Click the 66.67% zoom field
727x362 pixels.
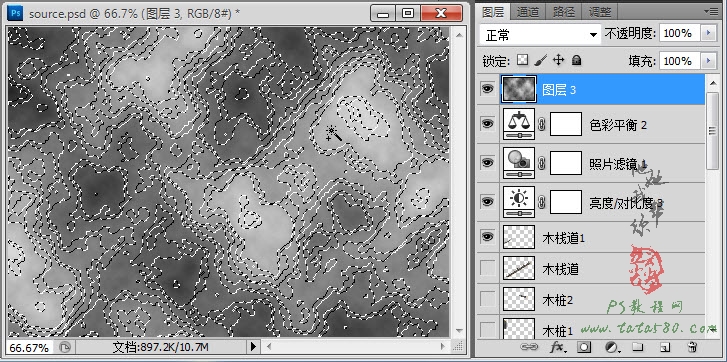click(x=28, y=348)
